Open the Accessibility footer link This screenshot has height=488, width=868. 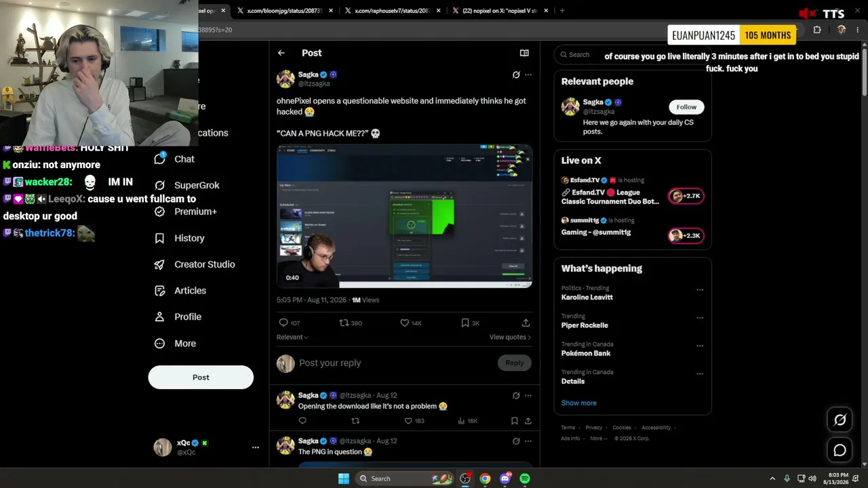(656, 428)
